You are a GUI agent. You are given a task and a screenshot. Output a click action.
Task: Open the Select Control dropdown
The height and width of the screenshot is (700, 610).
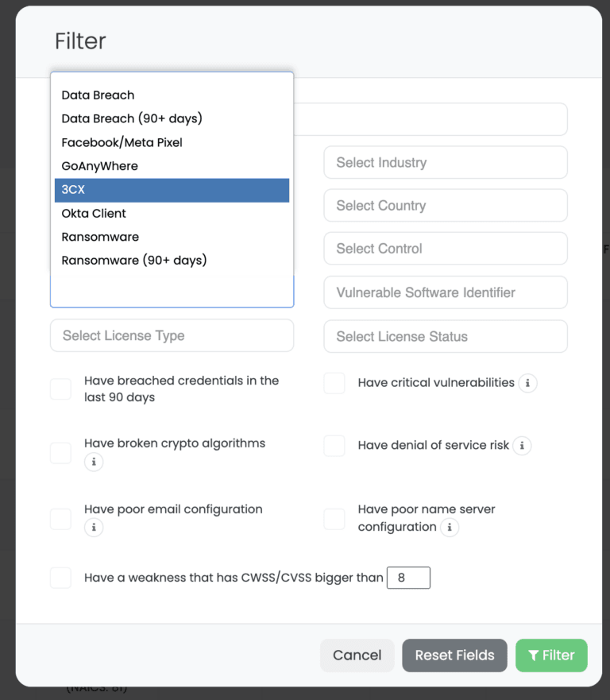pos(445,249)
